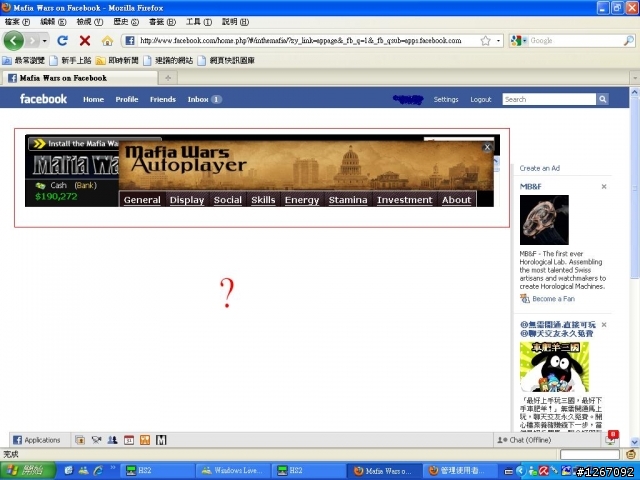The width and height of the screenshot is (640, 480).
Task: Click the URL address bar text
Action: (x=301, y=40)
